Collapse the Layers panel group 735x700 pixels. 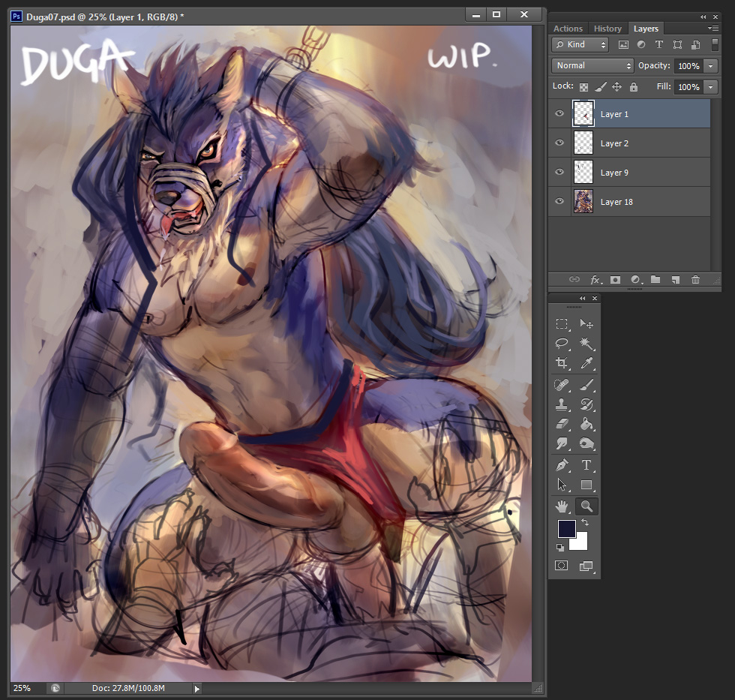pyautogui.click(x=703, y=17)
